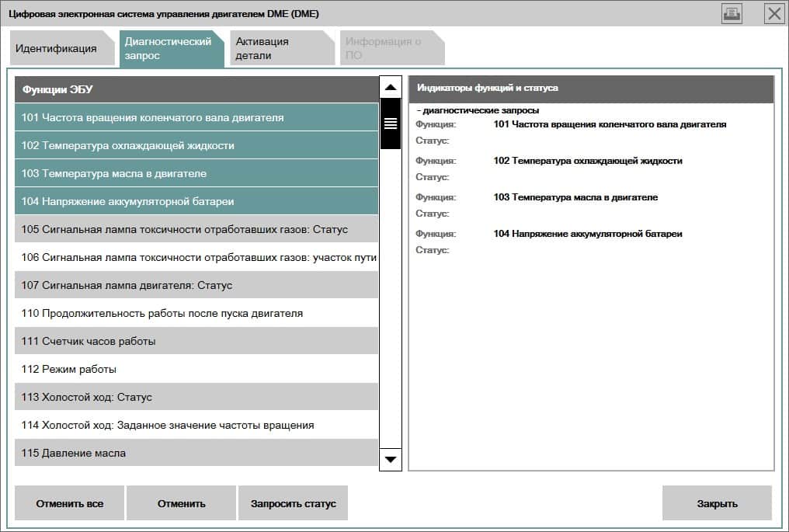
Task: Click Запросить статус button
Action: coord(293,503)
